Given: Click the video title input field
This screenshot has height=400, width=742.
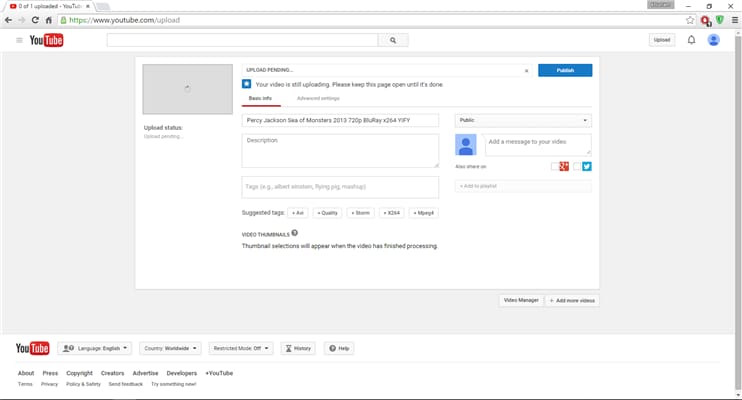Looking at the screenshot, I should click(340, 120).
